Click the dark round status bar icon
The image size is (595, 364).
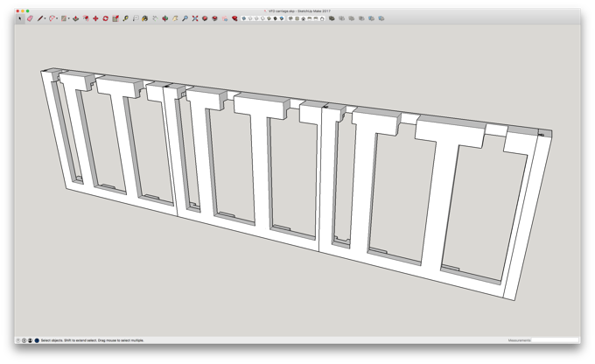[x=37, y=340]
